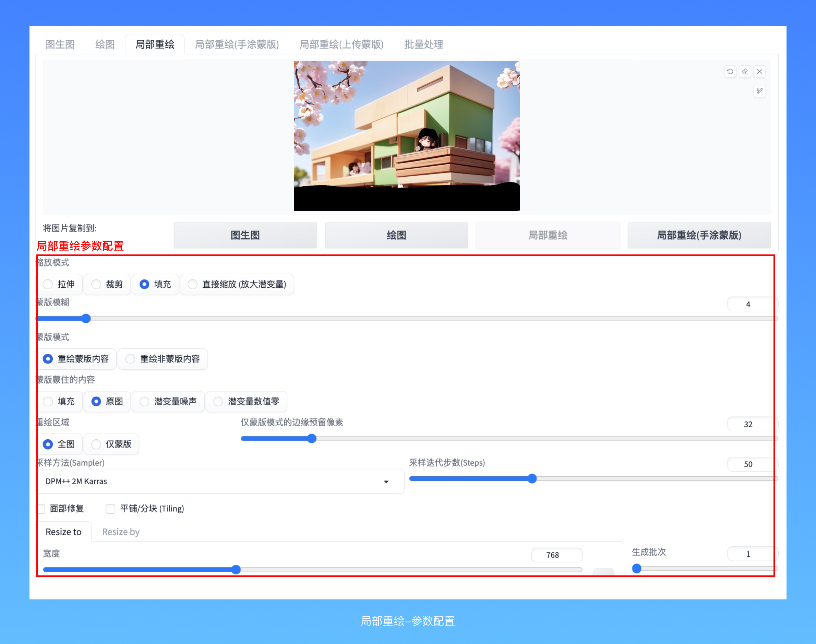Screen dimensions: 816x644
Task: Expand 局部重绘(手涂蒙版) tab
Action: (x=223, y=44)
